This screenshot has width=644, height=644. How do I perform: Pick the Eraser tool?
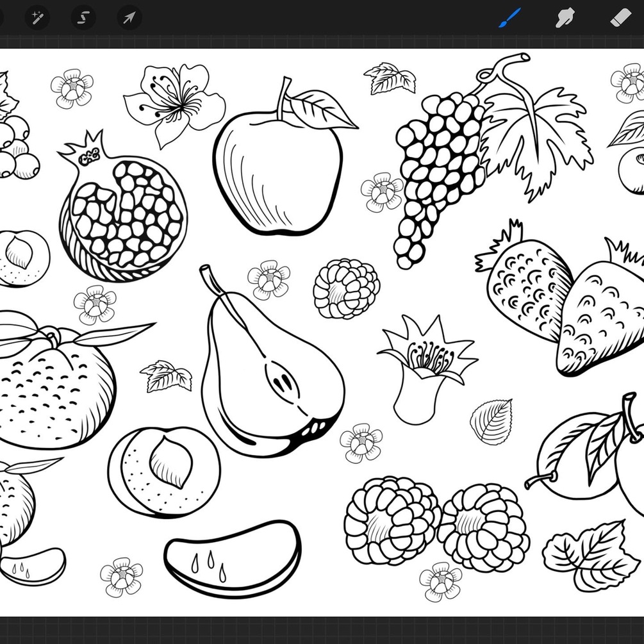620,18
